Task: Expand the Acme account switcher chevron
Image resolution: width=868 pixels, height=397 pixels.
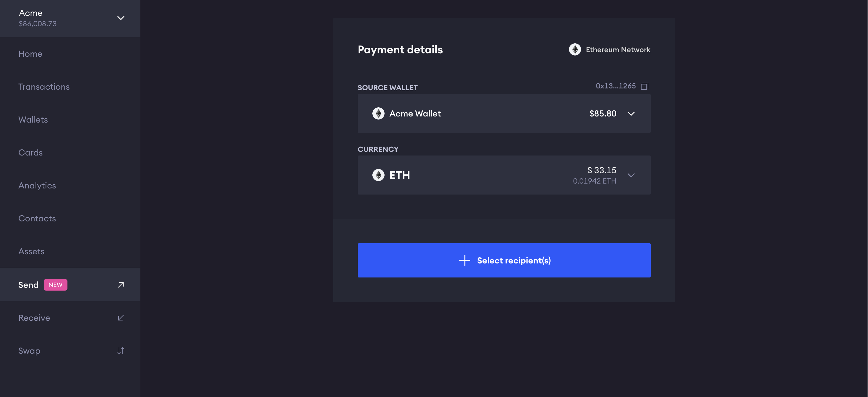Action: tap(121, 18)
